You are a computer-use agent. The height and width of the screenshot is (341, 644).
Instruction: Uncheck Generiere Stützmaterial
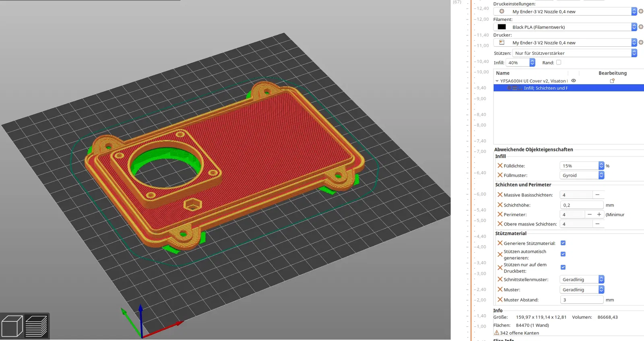[x=563, y=243]
